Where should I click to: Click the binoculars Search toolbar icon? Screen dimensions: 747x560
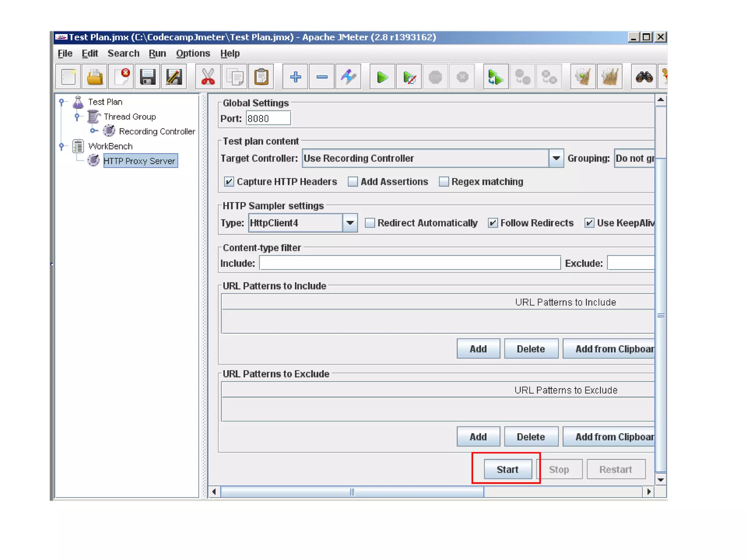pos(644,77)
